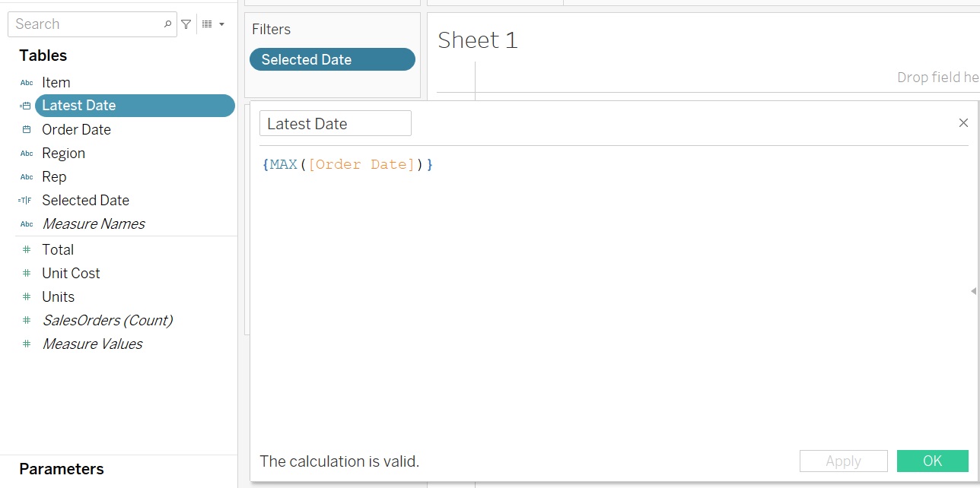
Task: Click the Abc type icon beside Item
Action: (x=27, y=83)
